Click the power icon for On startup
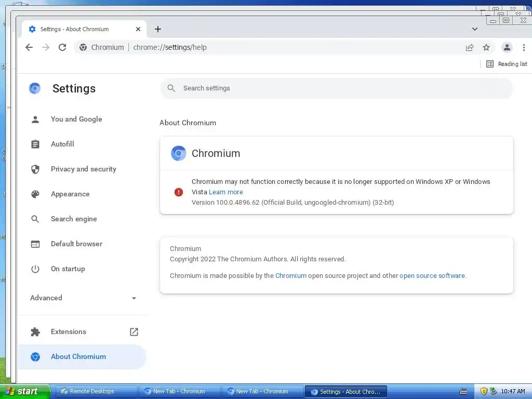532x399 pixels. pyautogui.click(x=35, y=269)
